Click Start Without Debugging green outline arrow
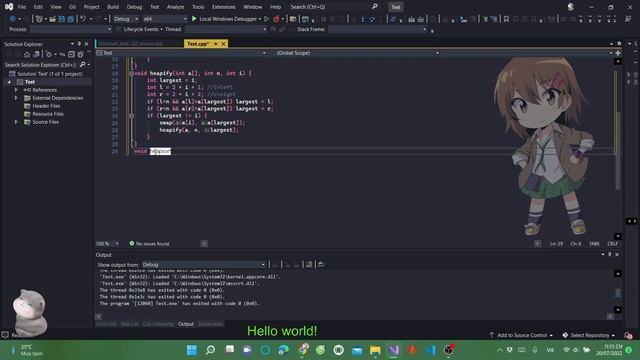Image resolution: width=640 pixels, height=360 pixels. (267, 19)
